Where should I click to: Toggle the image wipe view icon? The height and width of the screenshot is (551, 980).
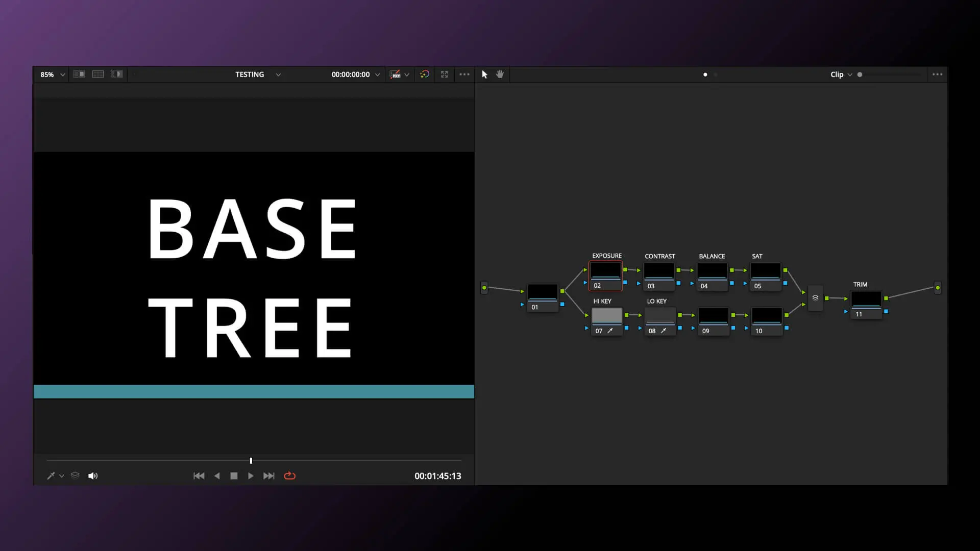pyautogui.click(x=79, y=74)
